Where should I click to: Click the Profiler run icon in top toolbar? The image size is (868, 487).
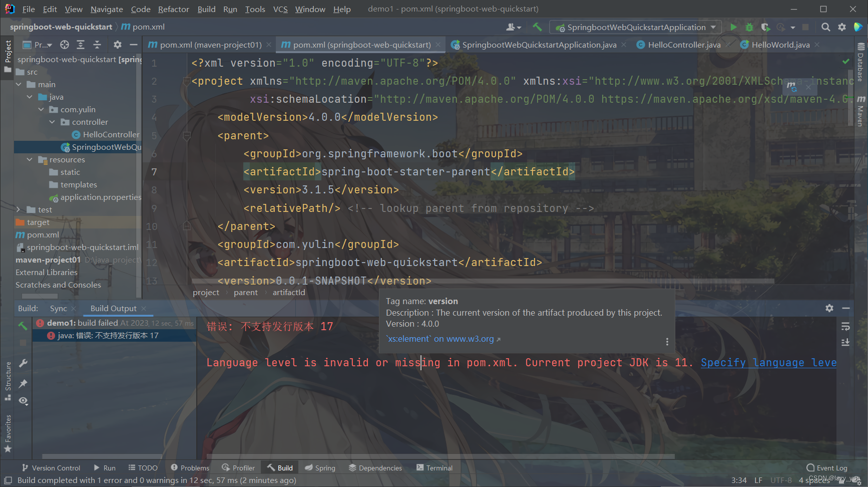click(x=781, y=27)
